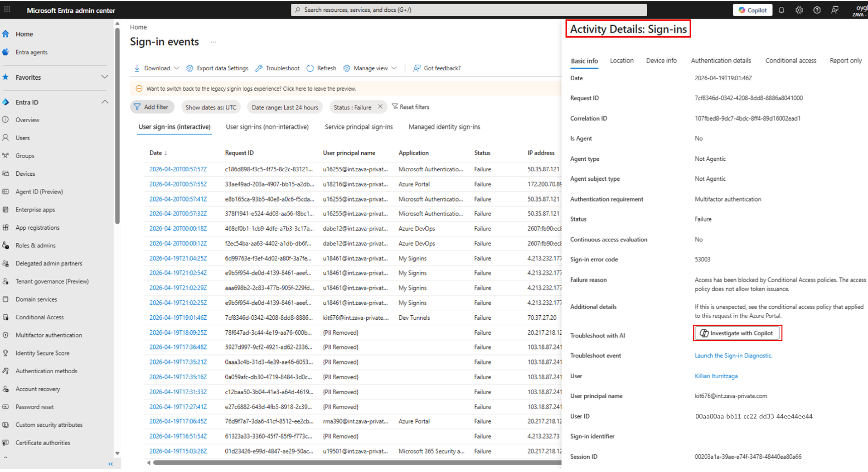Open Conditional Access in sidebar
This screenshot has height=472, width=868.
point(40,317)
